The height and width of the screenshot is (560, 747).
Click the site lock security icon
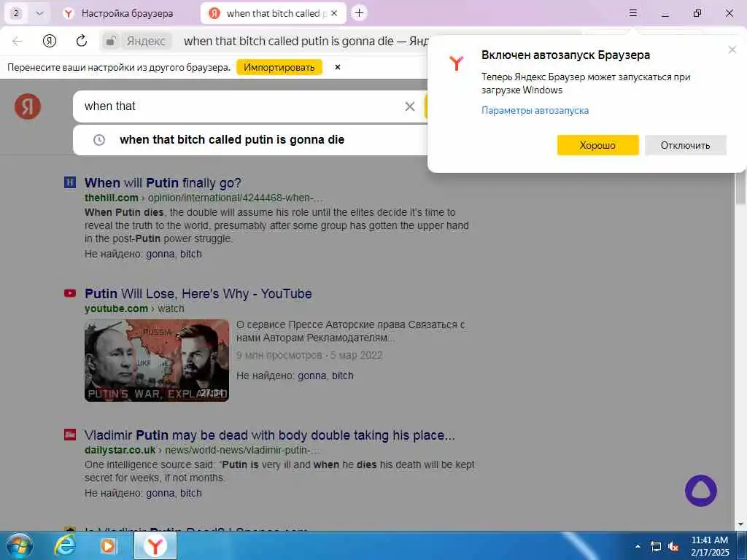point(111,42)
